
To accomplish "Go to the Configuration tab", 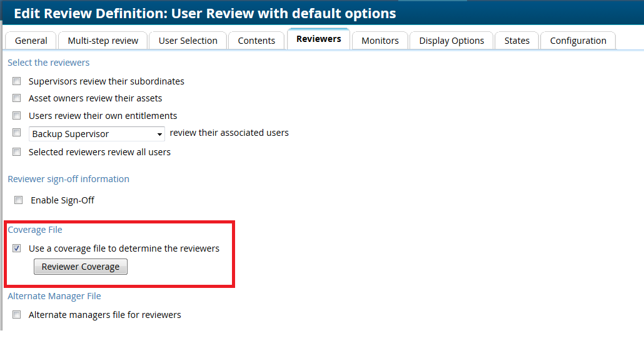I will 578,41.
